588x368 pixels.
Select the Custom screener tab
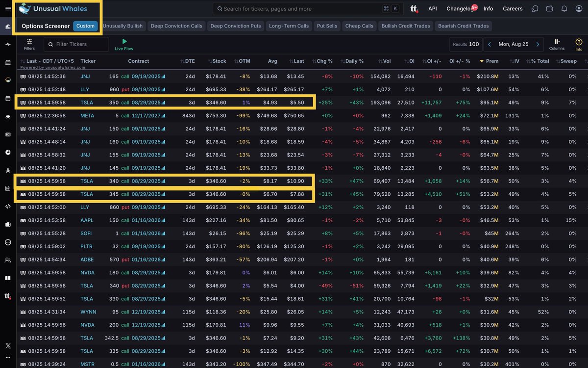click(x=85, y=26)
